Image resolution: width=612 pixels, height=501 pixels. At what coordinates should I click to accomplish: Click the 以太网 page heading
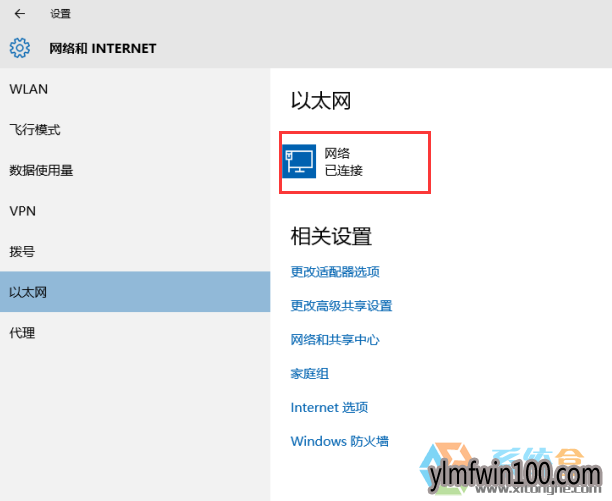point(321,101)
